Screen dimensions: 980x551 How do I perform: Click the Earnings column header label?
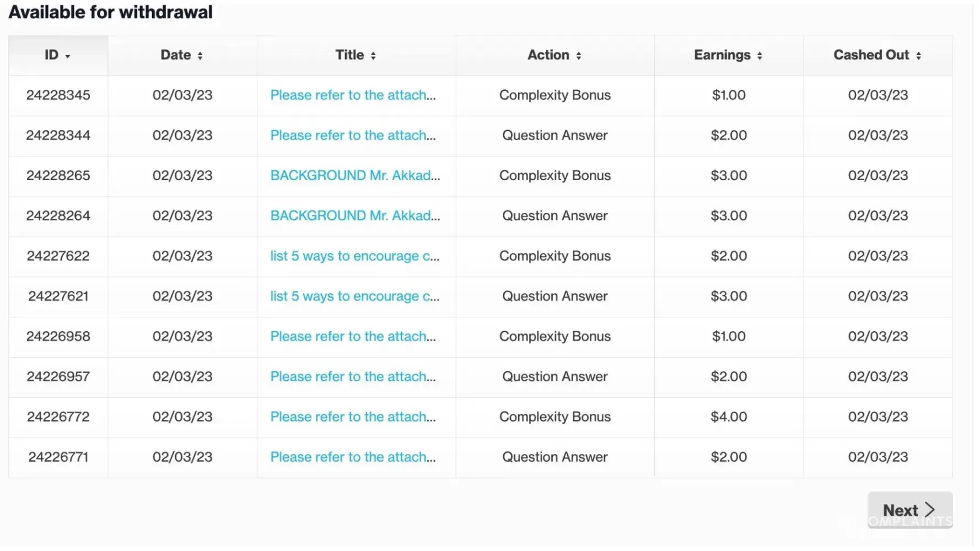coord(722,55)
